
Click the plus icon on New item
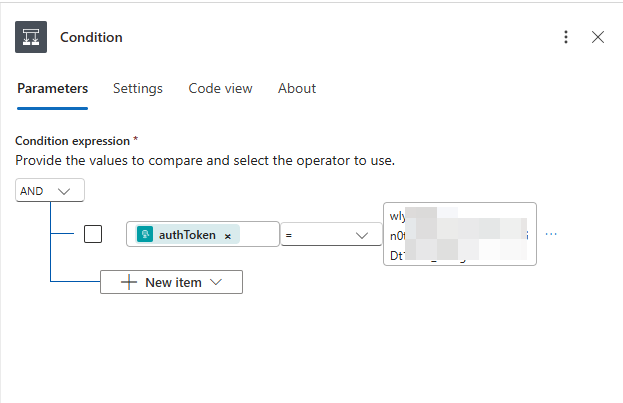click(128, 282)
